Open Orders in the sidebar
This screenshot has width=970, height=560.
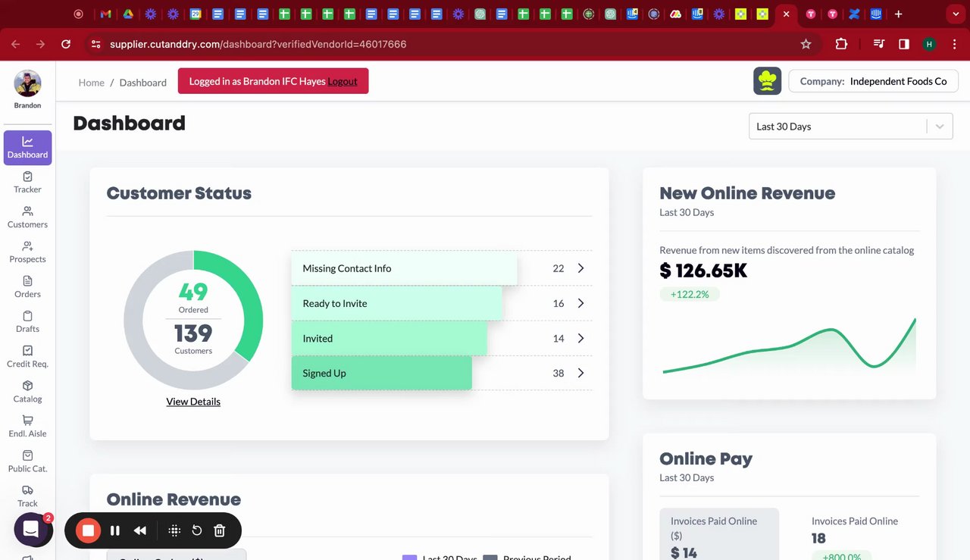coord(27,286)
